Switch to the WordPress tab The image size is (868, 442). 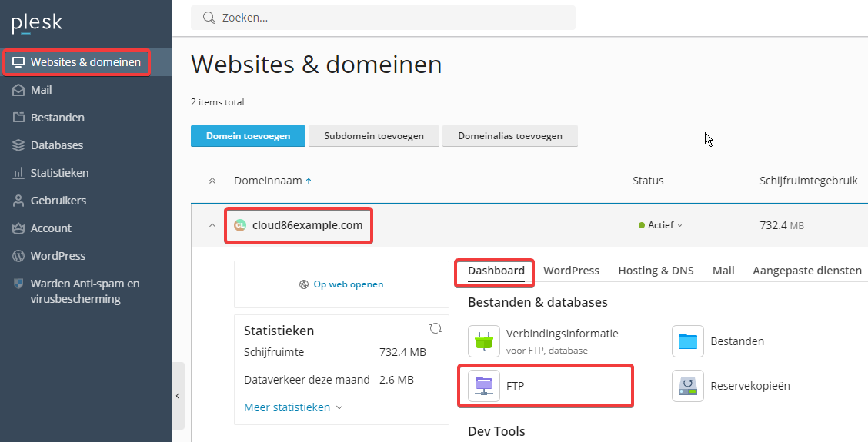click(571, 271)
